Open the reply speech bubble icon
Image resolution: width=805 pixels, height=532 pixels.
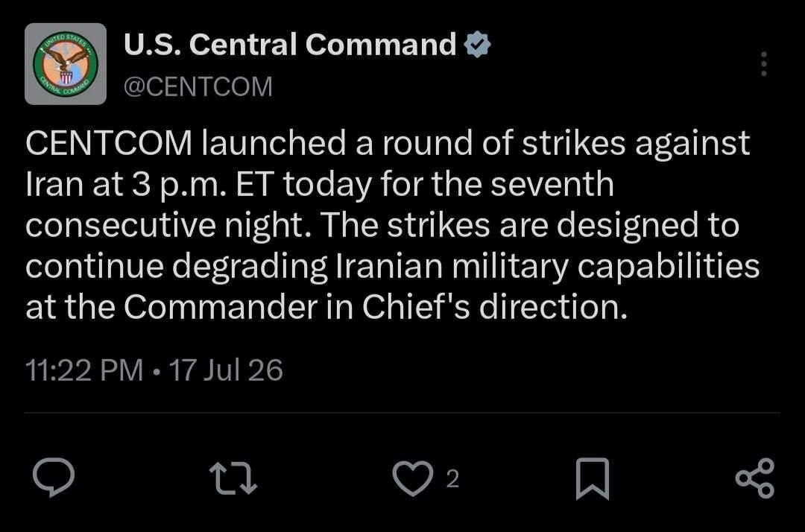(54, 477)
